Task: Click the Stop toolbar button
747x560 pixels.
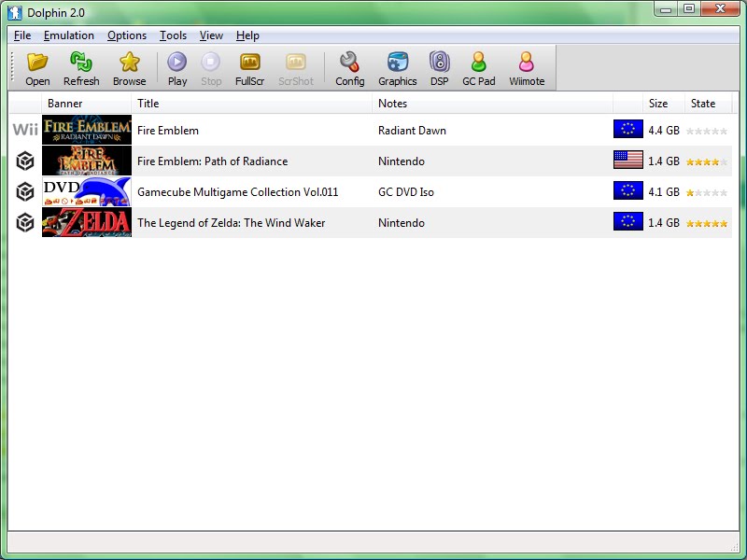Action: tap(211, 68)
